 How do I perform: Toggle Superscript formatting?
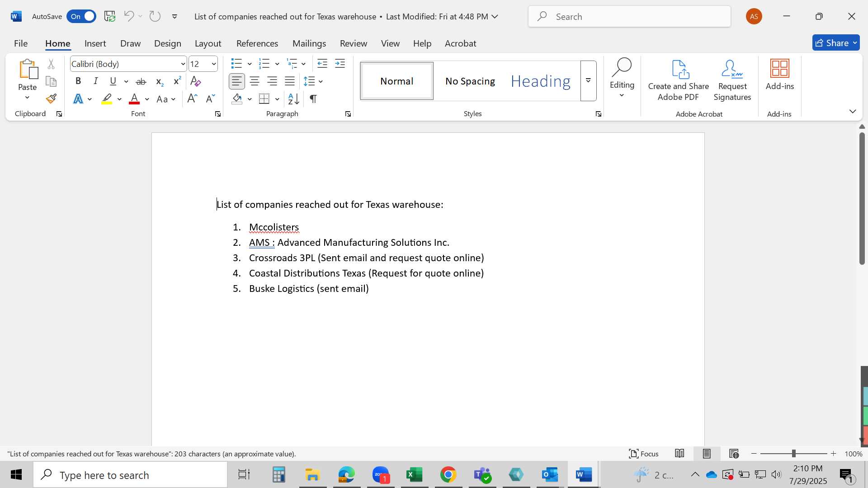click(177, 81)
